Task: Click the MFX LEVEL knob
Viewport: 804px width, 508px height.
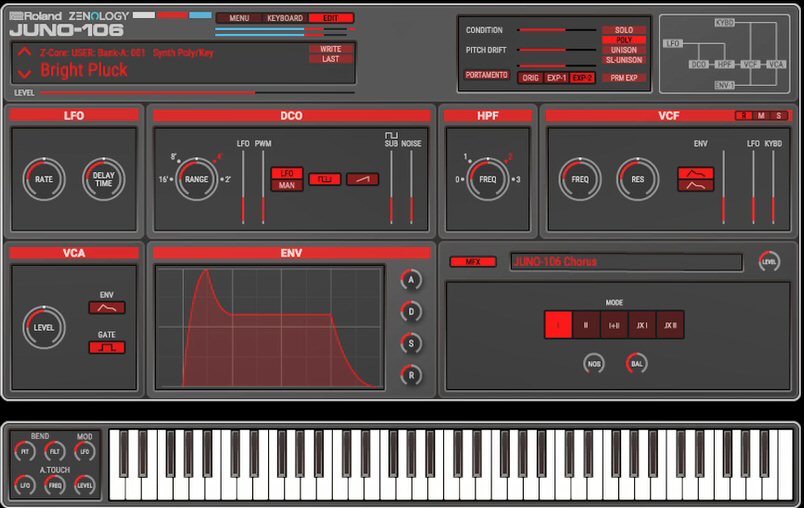Action: coord(769,262)
